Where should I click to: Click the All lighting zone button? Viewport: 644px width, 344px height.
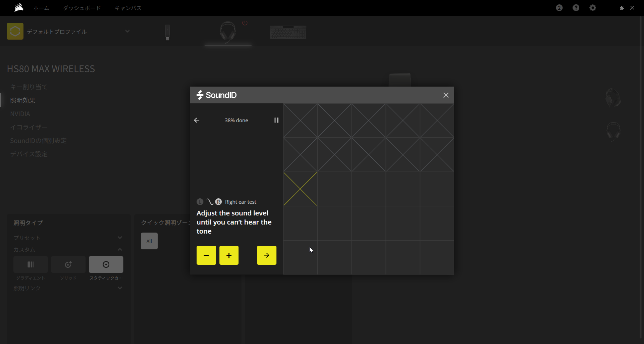[x=149, y=241]
